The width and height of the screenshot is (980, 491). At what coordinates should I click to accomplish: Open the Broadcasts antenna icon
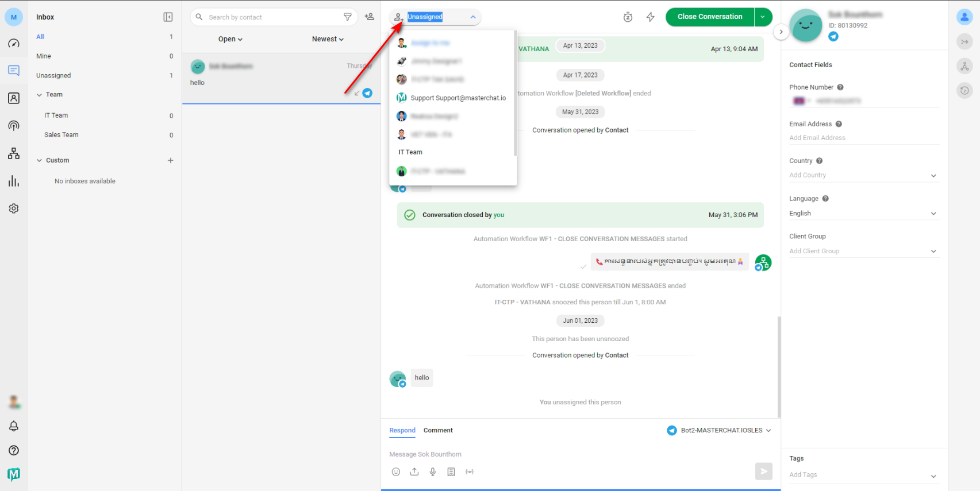14,126
